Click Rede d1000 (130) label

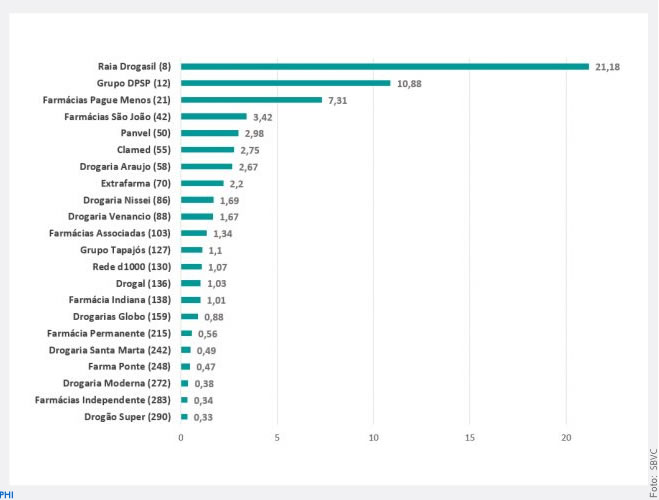132,267
